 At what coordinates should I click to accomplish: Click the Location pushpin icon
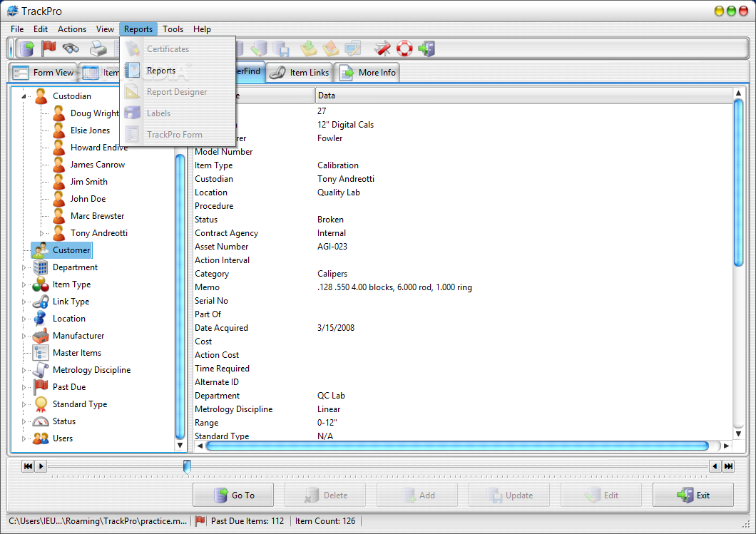tap(41, 319)
